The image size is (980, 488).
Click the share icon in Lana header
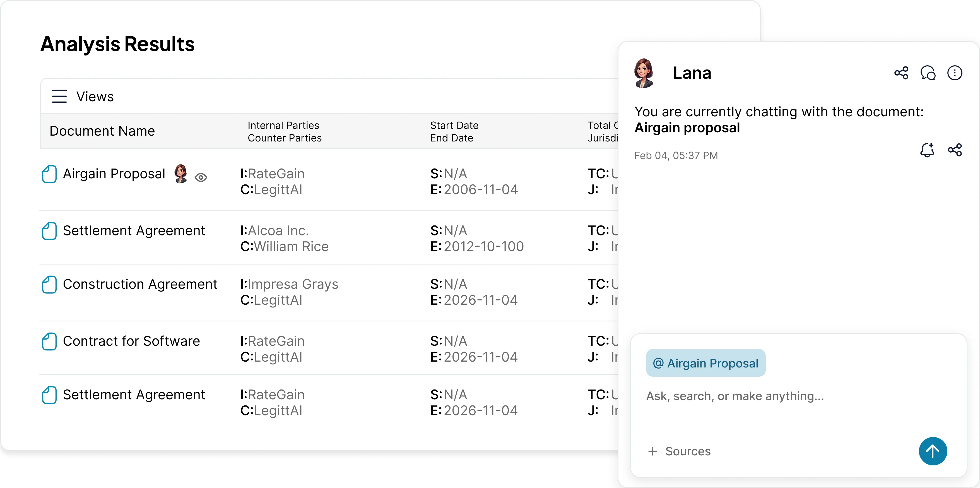(901, 73)
